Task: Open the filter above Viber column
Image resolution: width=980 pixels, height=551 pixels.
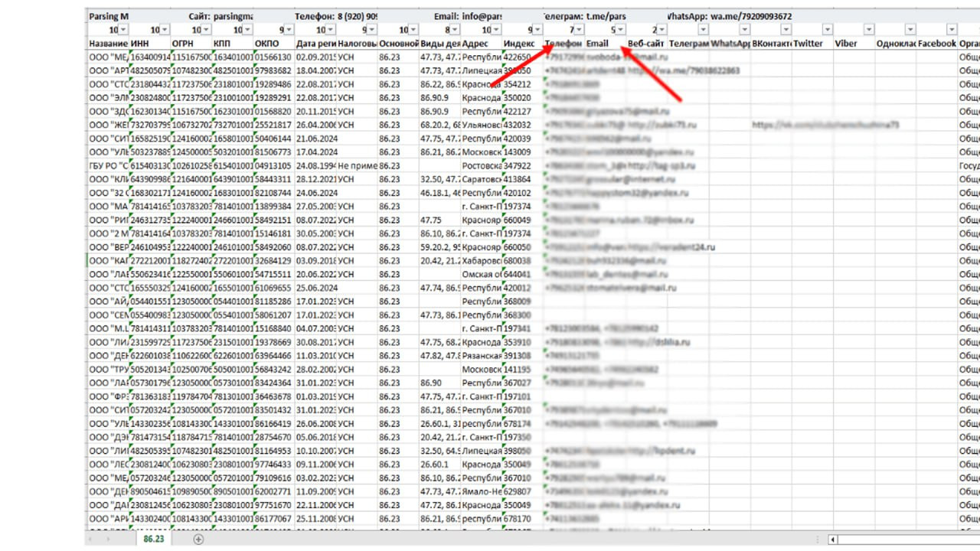Action: (867, 29)
